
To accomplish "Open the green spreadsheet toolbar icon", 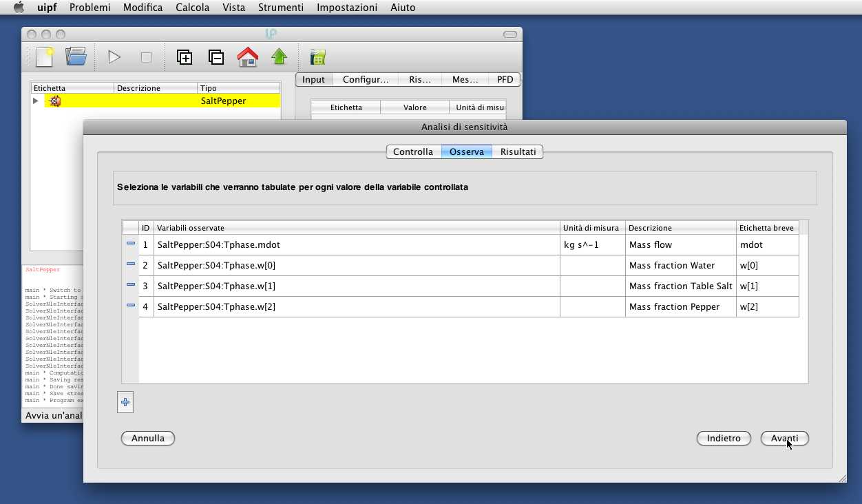I will pos(317,57).
